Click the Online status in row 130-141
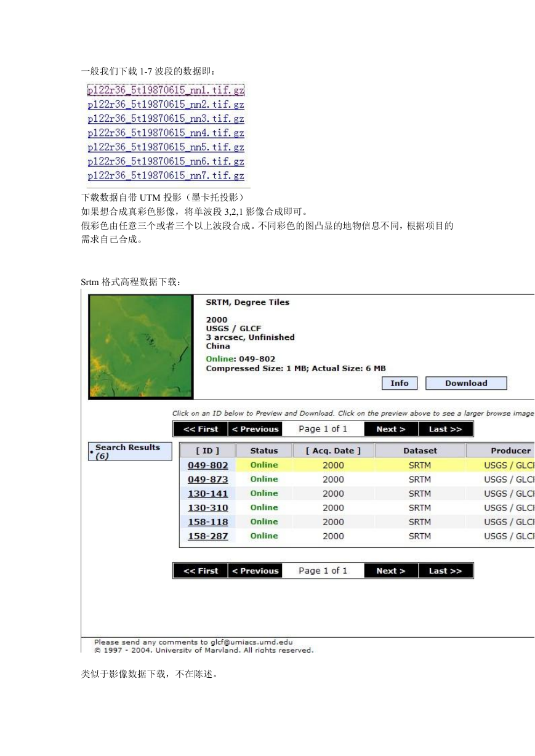Image resolution: width=535 pixels, height=756 pixels. coord(264,493)
